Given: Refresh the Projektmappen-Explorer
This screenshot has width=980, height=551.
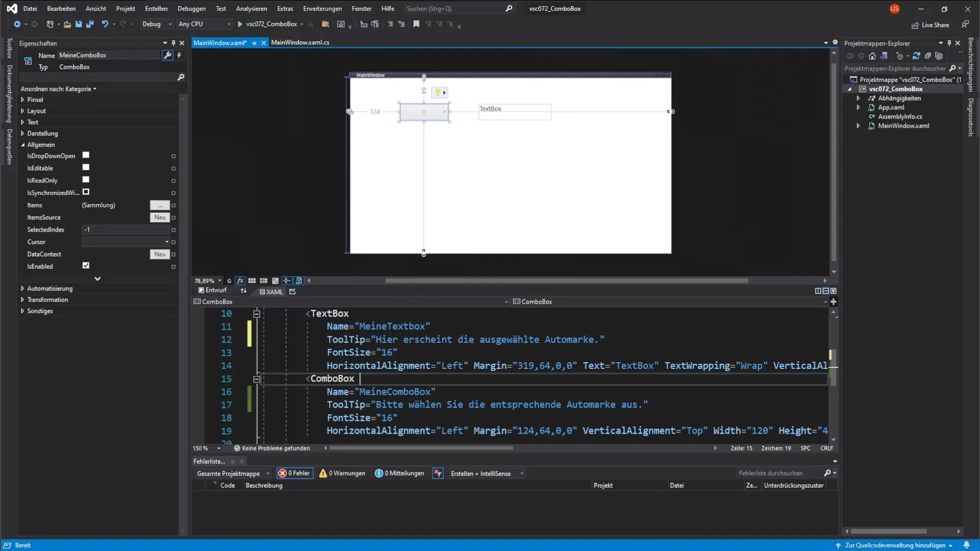Looking at the screenshot, I should coord(916,56).
